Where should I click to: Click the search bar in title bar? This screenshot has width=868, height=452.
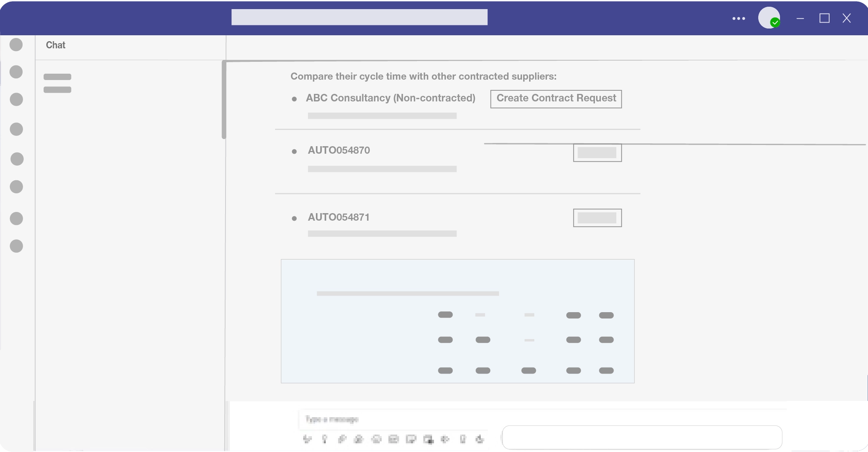359,17
